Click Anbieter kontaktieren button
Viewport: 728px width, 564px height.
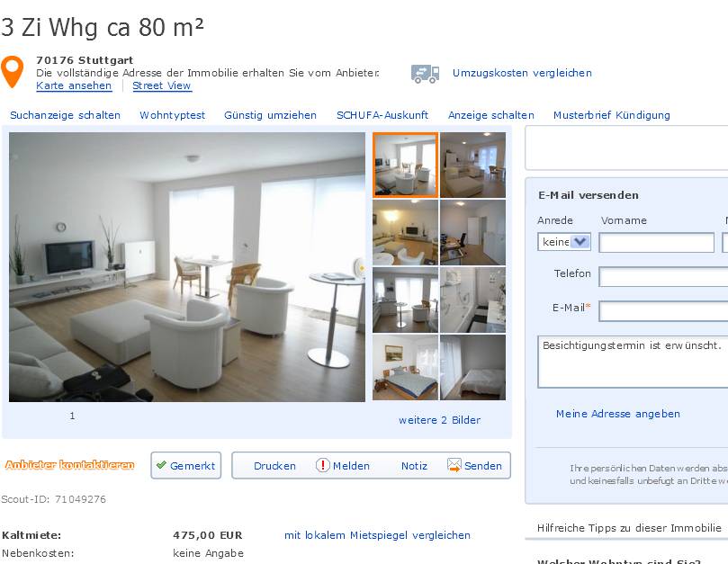click(69, 465)
